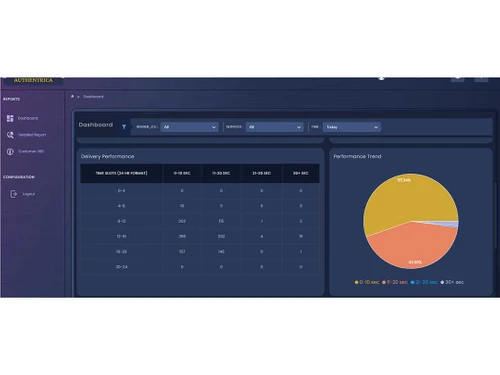Click the filter funnel icon

pyautogui.click(x=124, y=127)
